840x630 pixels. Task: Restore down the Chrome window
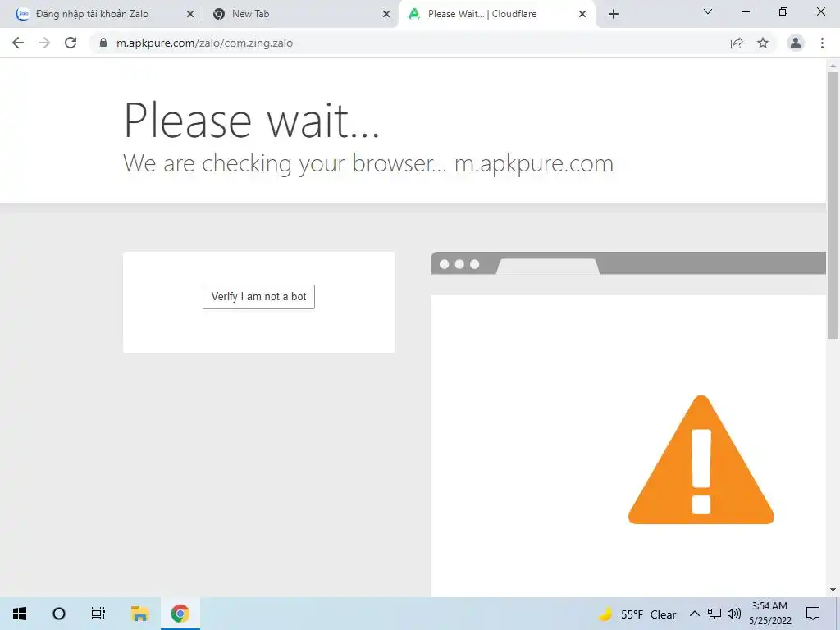pos(783,11)
